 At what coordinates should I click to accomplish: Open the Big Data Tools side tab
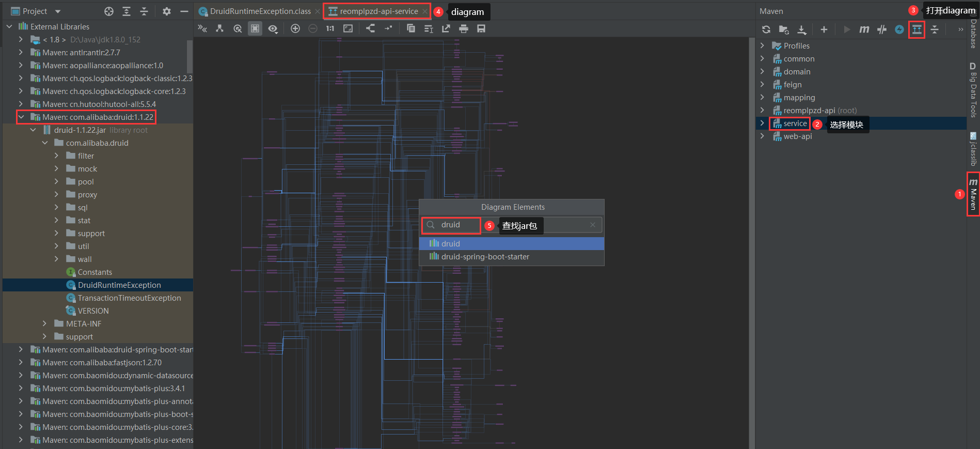973,90
